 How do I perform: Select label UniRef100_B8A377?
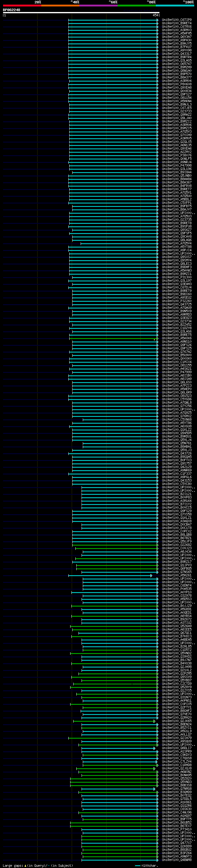(x=177, y=78)
